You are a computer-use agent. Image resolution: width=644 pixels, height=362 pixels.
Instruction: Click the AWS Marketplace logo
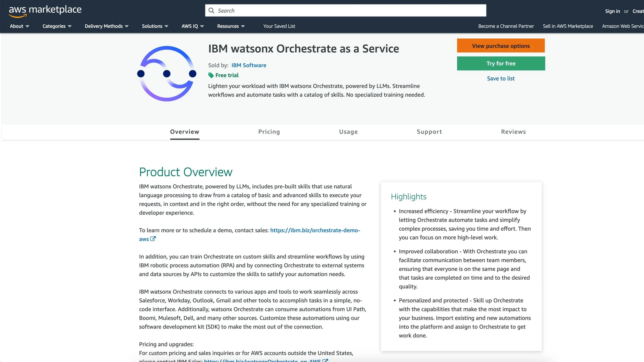[45, 11]
